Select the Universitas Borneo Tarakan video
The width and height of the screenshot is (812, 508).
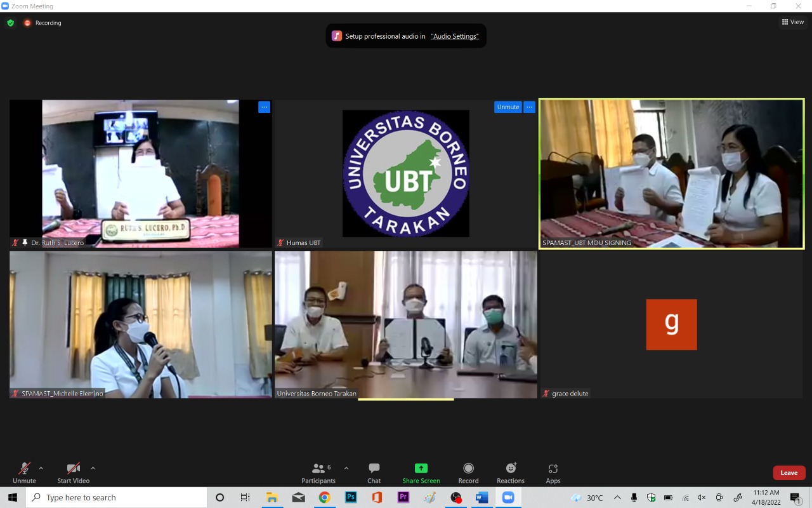click(406, 324)
